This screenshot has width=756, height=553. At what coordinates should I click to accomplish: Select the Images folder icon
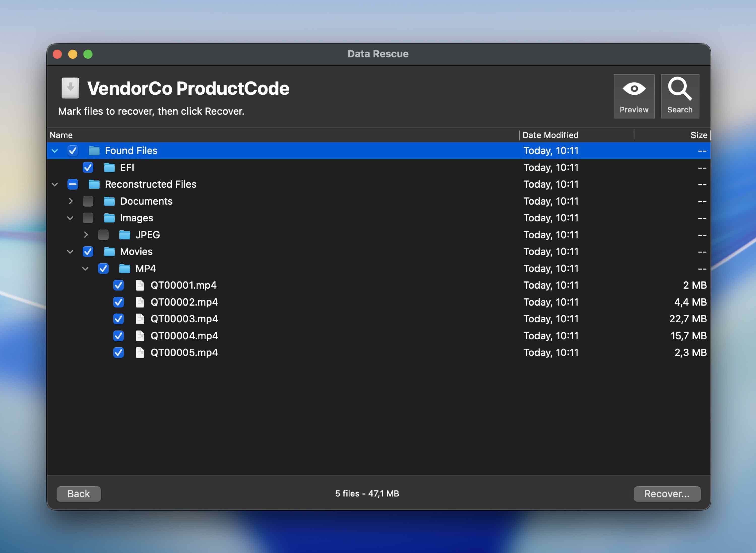(x=109, y=218)
